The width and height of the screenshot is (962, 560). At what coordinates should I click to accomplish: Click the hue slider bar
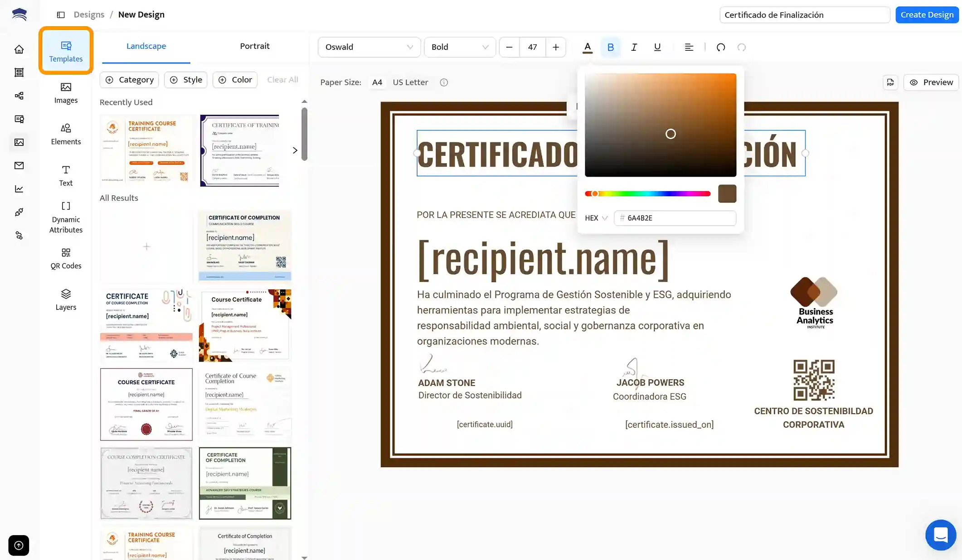tap(647, 194)
